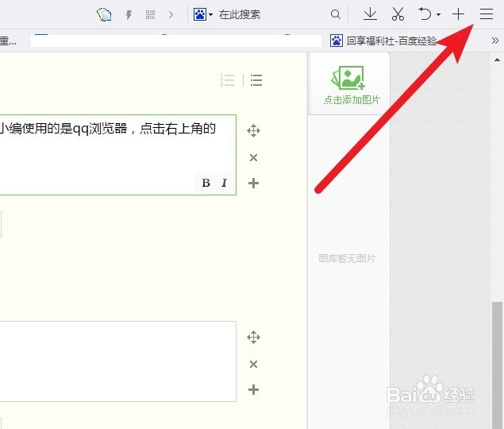Click the scissors screenshot icon

point(398,14)
